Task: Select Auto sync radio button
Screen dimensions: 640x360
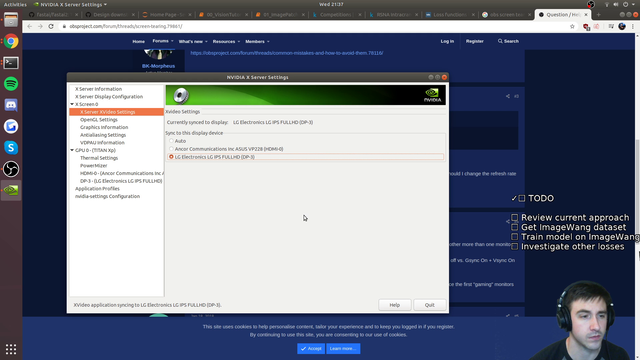Action: pos(171,141)
